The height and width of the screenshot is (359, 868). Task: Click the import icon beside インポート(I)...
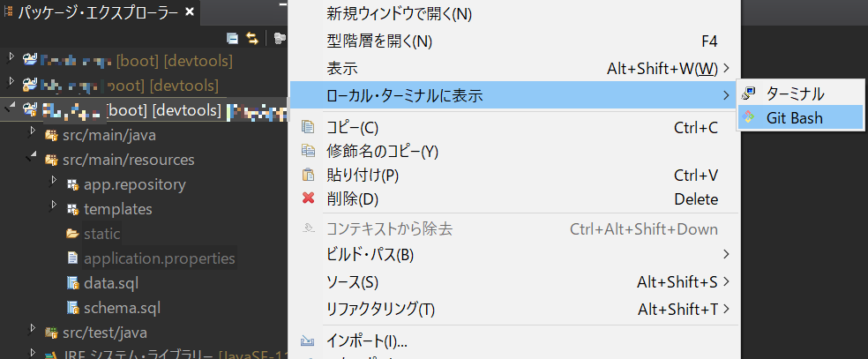click(308, 341)
